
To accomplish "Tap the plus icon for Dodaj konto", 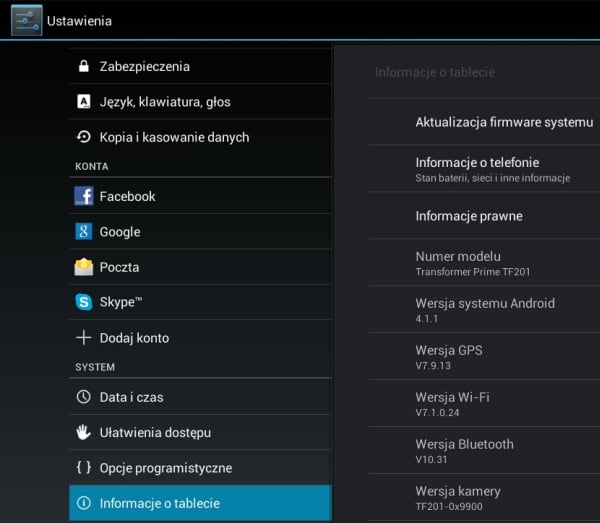I will (x=84, y=338).
